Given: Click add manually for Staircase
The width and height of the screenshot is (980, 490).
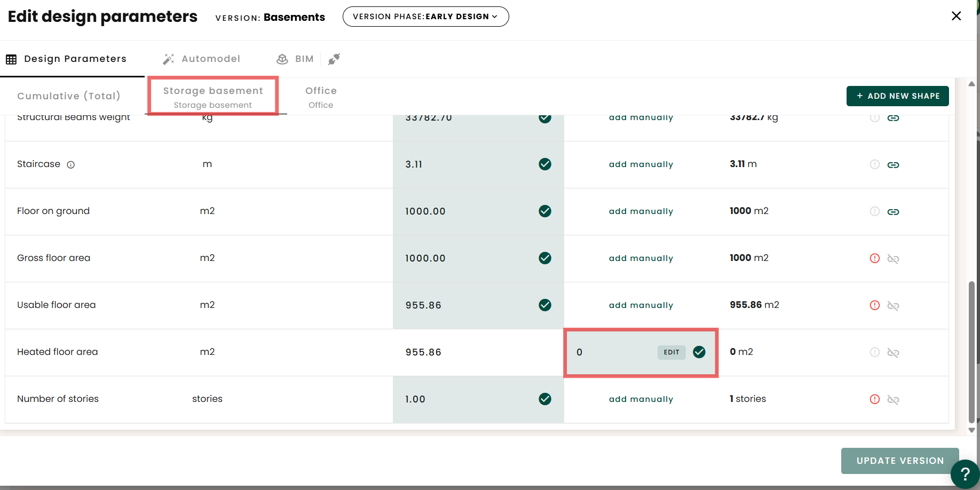Looking at the screenshot, I should tap(641, 164).
